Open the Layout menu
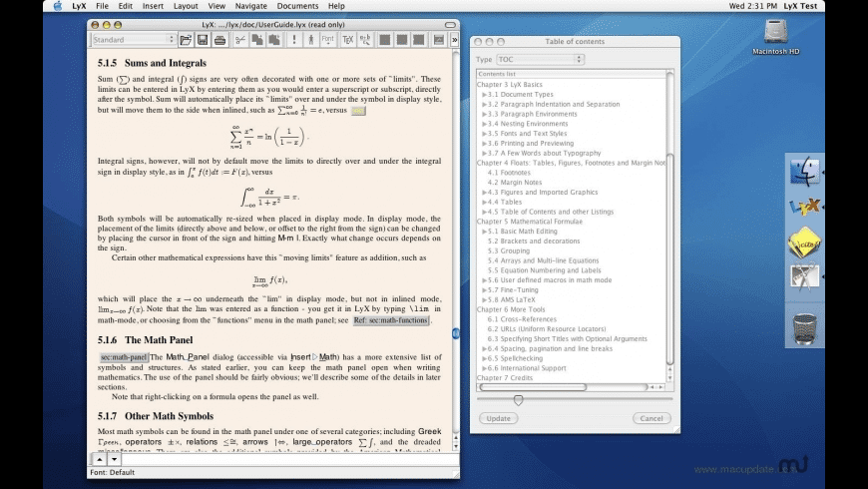This screenshot has width=868, height=489. 186,6
